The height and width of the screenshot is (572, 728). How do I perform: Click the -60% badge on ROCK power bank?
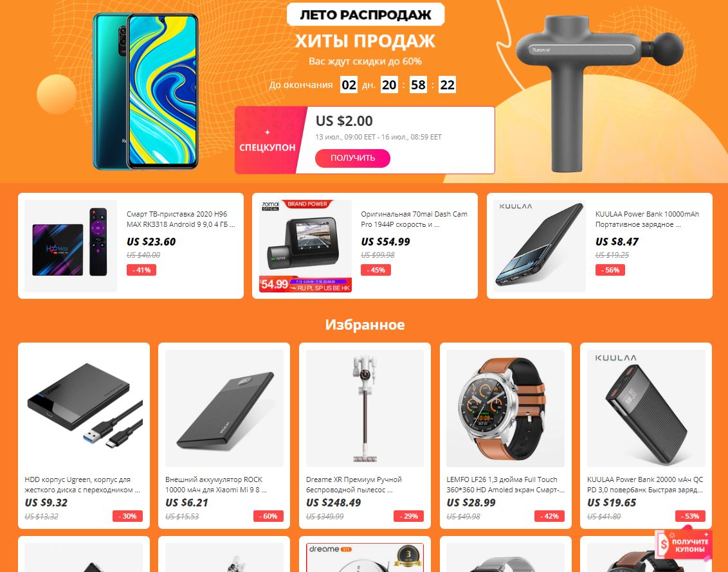pyautogui.click(x=268, y=516)
